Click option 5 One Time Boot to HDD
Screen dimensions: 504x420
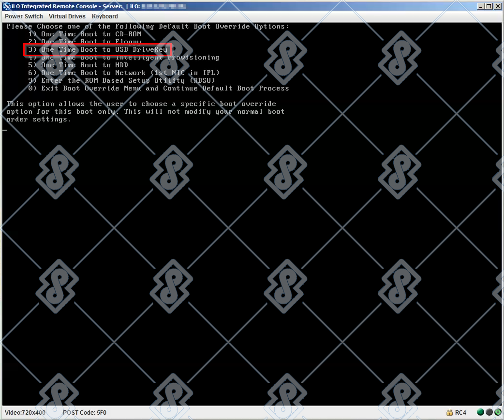point(78,65)
